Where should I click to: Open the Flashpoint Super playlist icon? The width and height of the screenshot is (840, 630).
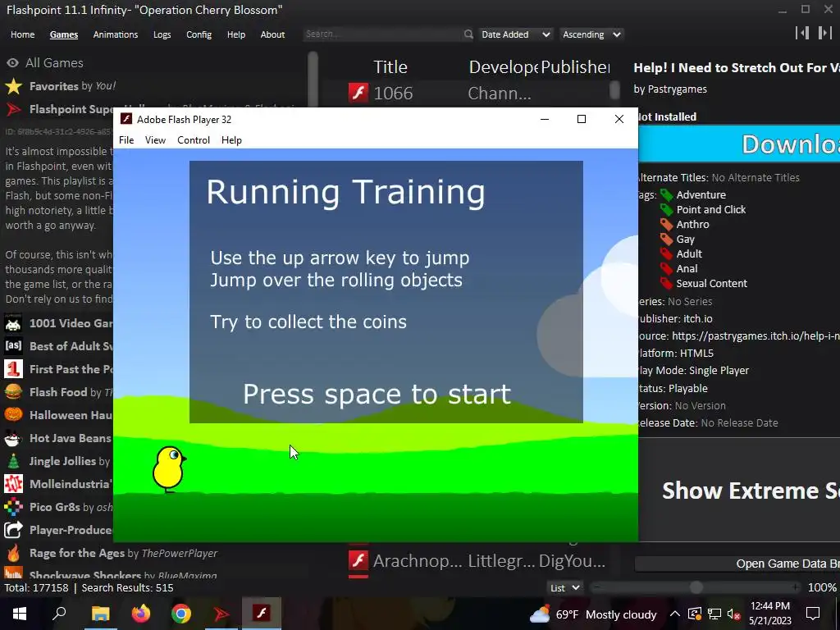tap(13, 109)
